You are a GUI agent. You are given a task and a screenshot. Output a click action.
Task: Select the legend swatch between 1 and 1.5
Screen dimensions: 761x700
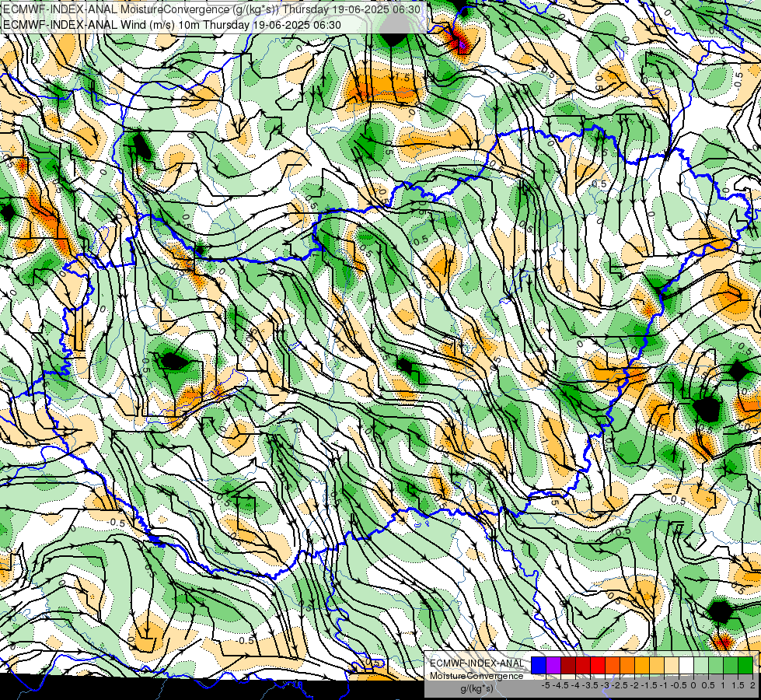tap(731, 666)
